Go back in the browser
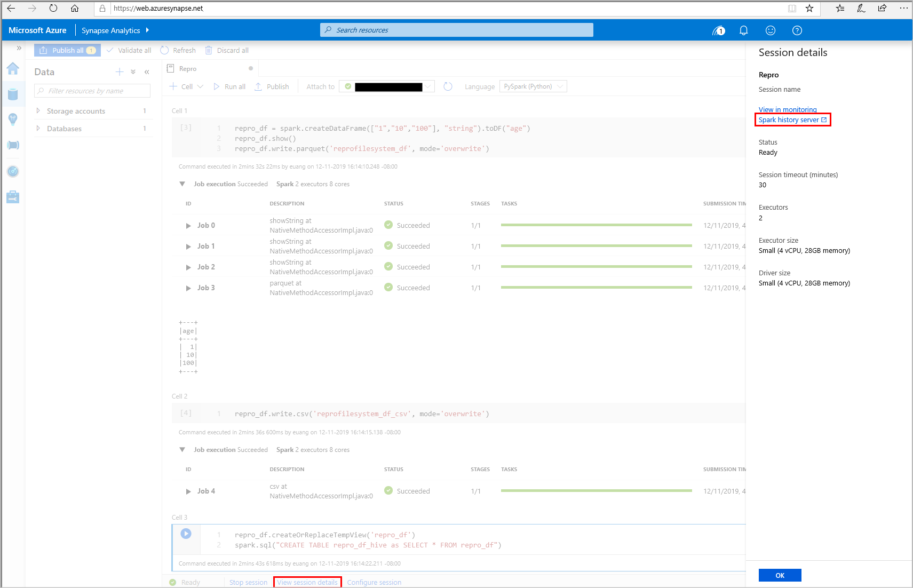 pyautogui.click(x=11, y=9)
